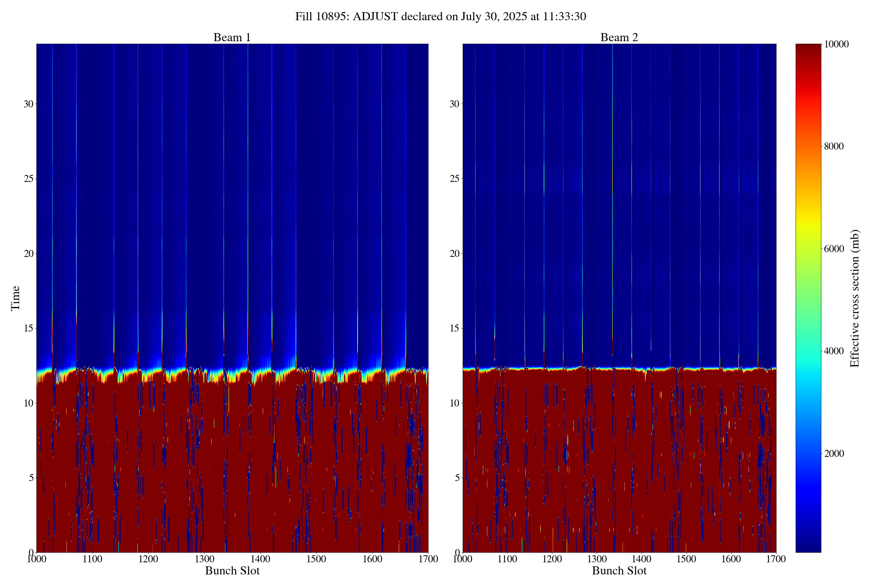
Task: Click the Beam 2 plot title
Action: (x=619, y=37)
